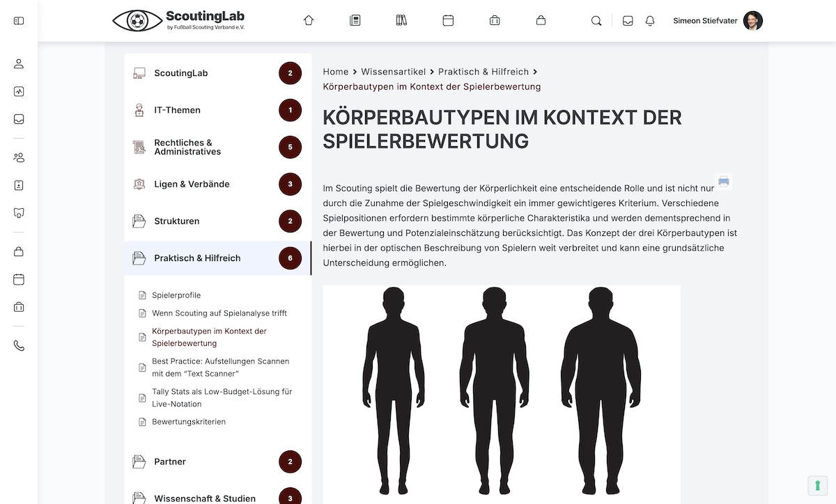Click the ScoutingLab logo
This screenshot has height=504, width=836.
tap(178, 21)
